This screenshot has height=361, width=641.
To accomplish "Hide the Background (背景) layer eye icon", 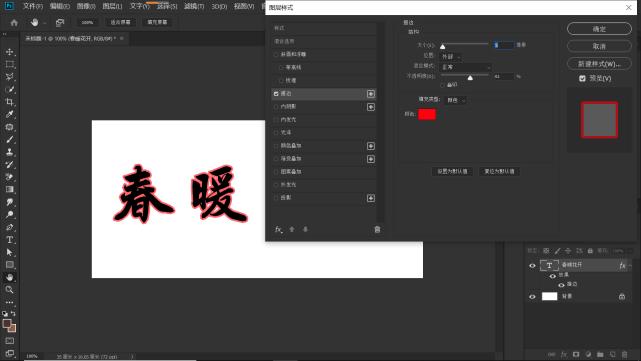I will pos(532,297).
